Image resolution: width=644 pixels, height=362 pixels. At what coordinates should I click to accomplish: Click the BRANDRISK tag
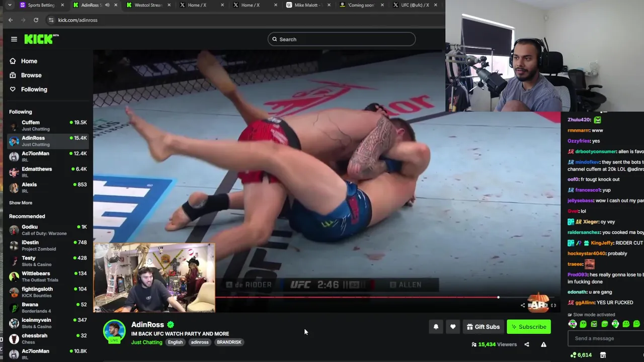pyautogui.click(x=229, y=342)
